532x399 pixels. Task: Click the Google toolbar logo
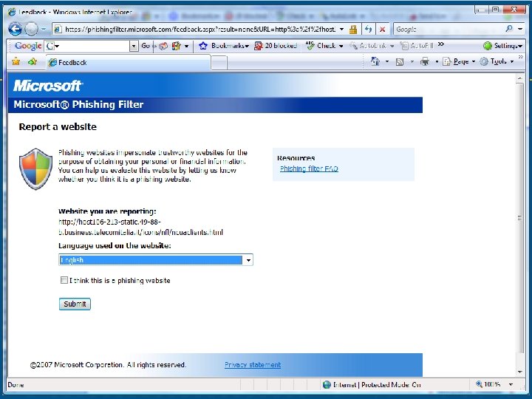[x=28, y=46]
